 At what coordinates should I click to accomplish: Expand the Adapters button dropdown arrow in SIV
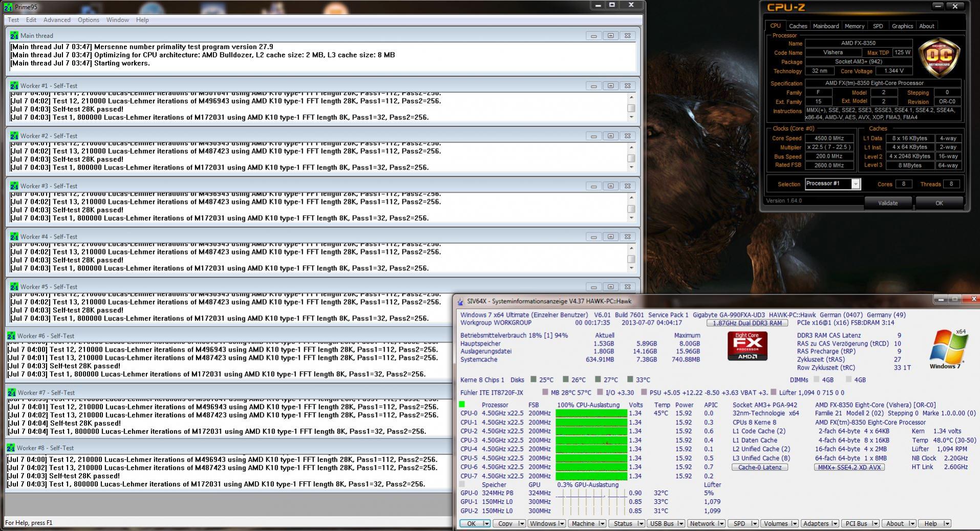pyautogui.click(x=835, y=523)
